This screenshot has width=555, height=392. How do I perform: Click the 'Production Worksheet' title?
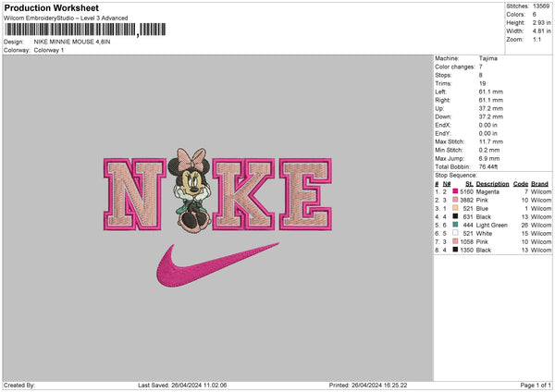[x=51, y=7]
